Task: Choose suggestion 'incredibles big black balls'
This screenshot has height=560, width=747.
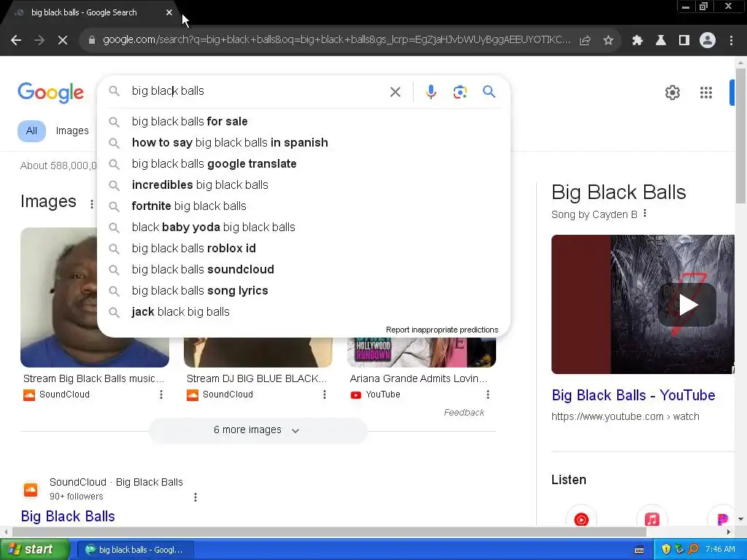Action: 303,184
